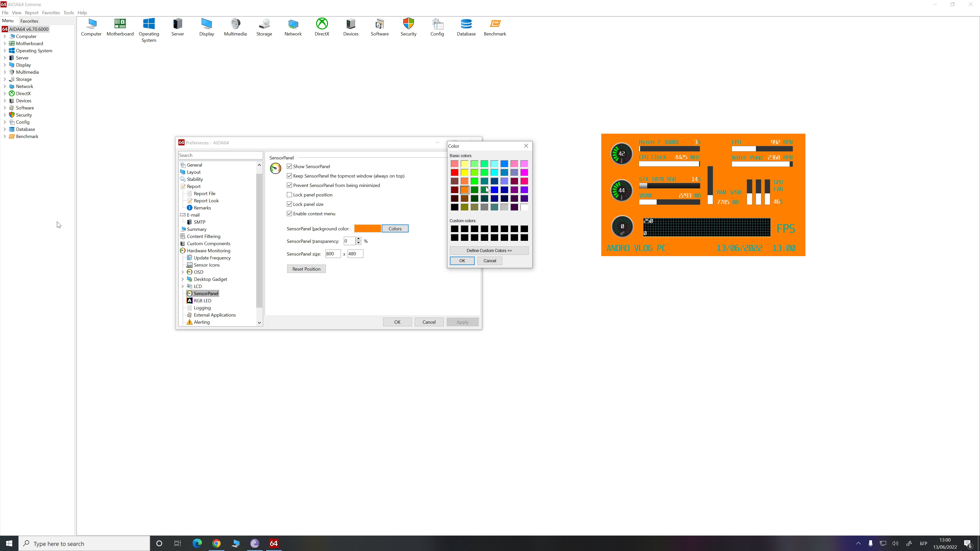Launch Microsoft Edge from taskbar
The height and width of the screenshot is (551, 980).
[197, 543]
